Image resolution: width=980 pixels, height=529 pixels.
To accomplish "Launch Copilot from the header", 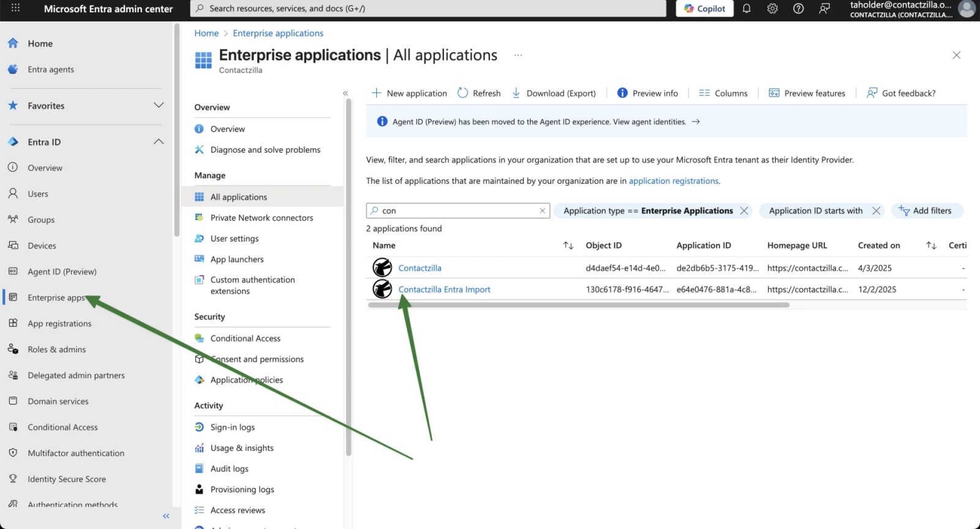I will click(704, 9).
